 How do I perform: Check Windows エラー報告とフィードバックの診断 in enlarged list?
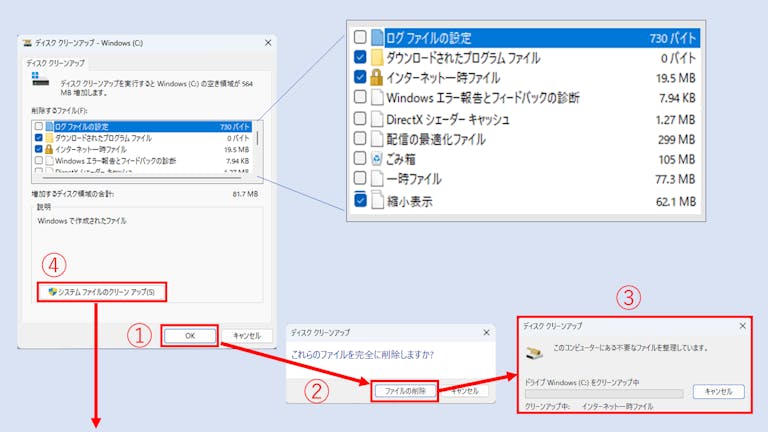tap(360, 97)
